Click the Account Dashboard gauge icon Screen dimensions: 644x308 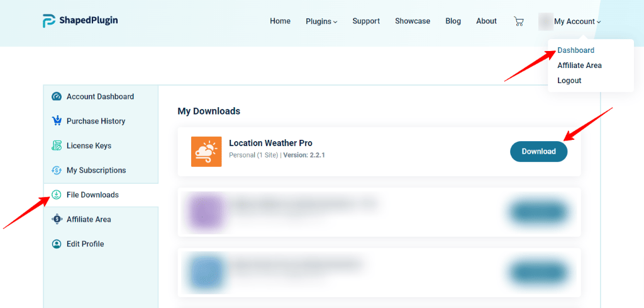pyautogui.click(x=57, y=97)
